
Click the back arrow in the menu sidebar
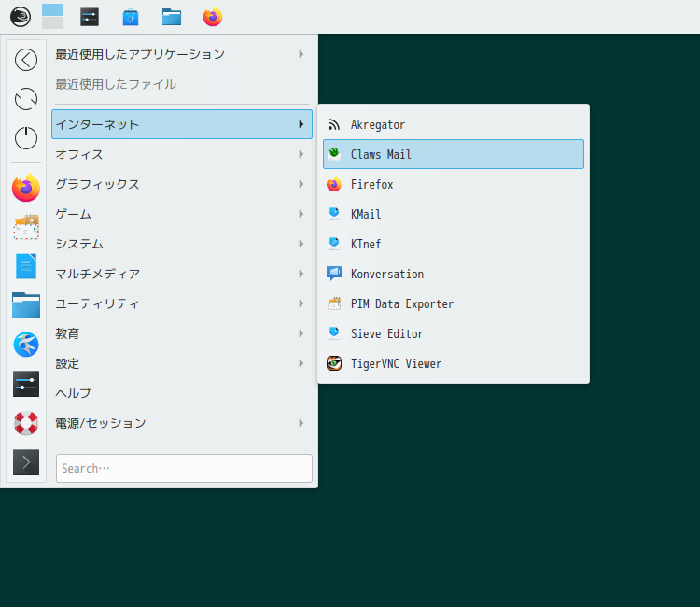coord(26,60)
